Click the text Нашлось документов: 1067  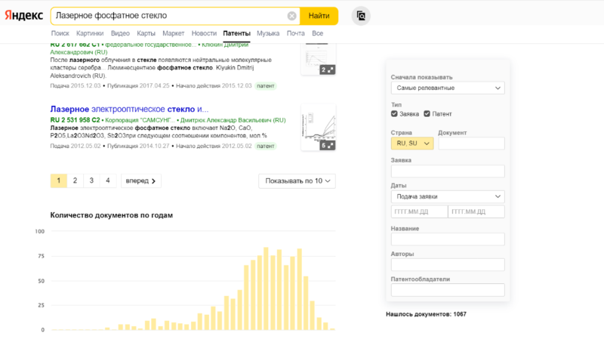426,314
